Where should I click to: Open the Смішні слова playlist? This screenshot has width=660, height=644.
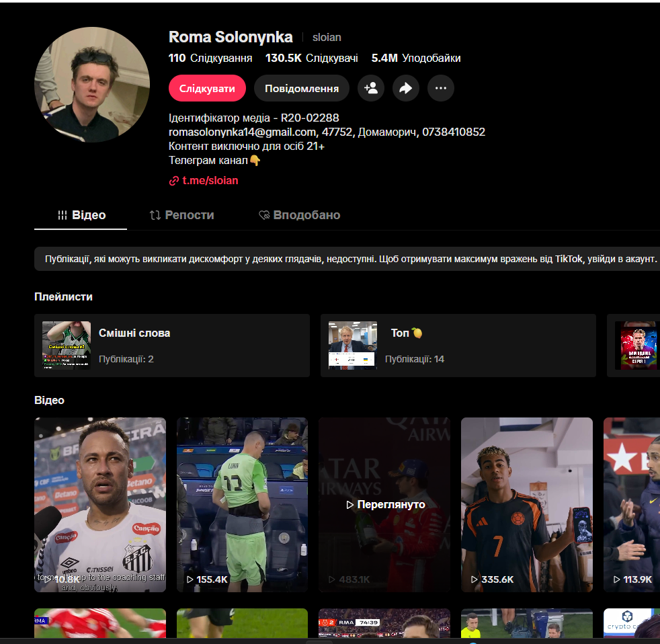[171, 346]
